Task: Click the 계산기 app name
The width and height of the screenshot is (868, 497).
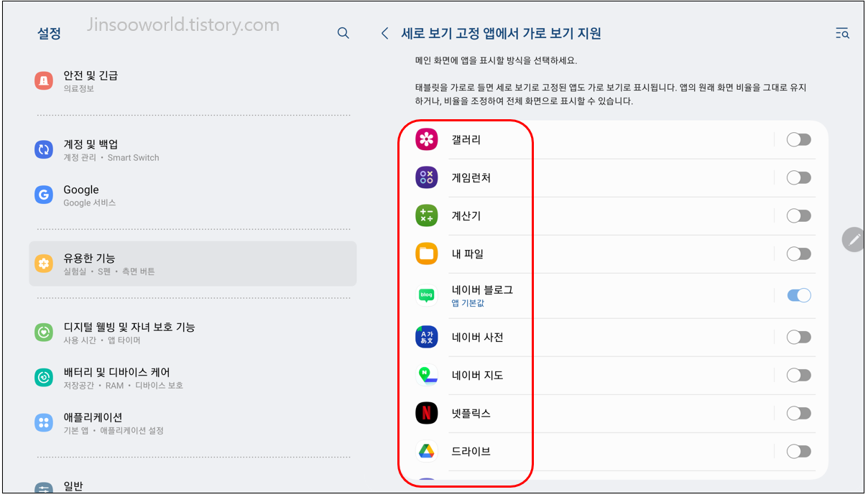Action: point(466,215)
